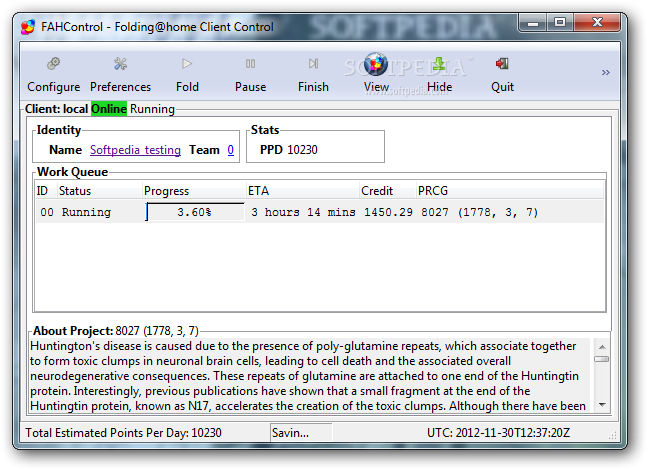The width and height of the screenshot is (648, 470).
Task: Click the PRCG value 8027 (1778, 3, 7)
Action: pos(479,212)
